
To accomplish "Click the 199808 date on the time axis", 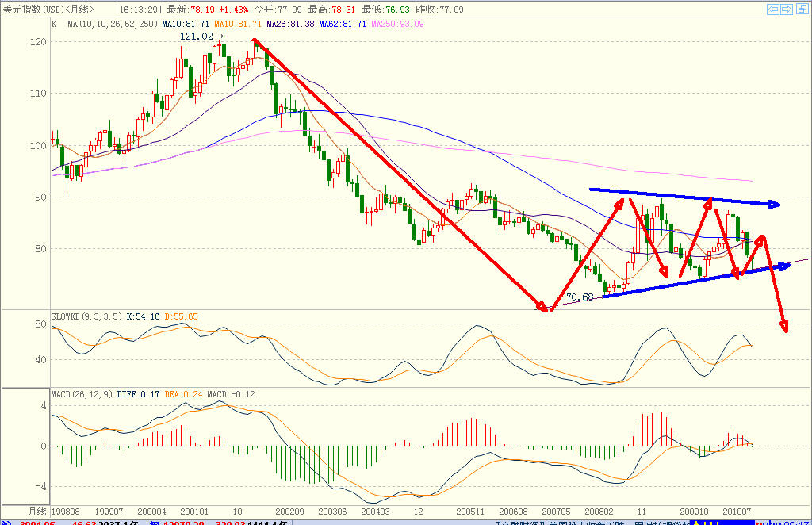I will 66,512.
